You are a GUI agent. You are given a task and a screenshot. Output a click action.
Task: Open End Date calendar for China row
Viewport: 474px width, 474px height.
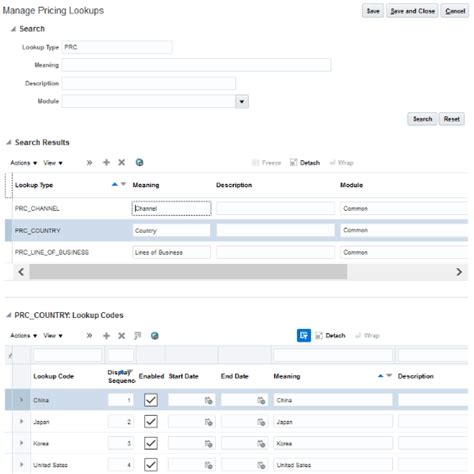(261, 400)
